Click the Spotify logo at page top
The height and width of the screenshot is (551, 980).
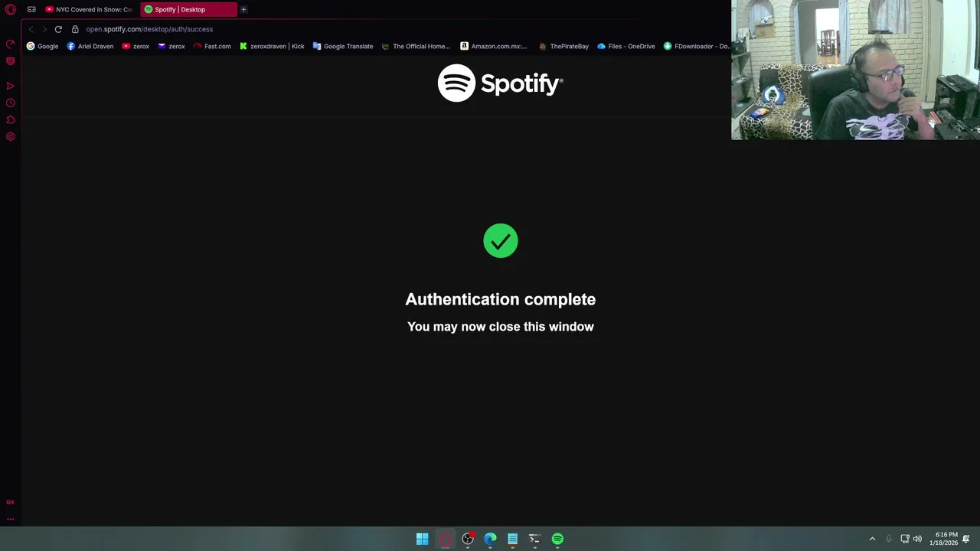coord(500,83)
